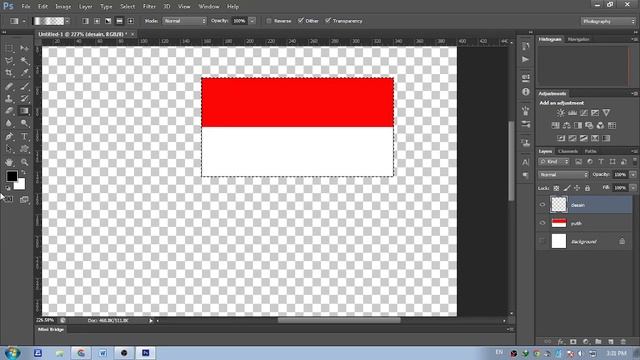640x360 pixels.
Task: Click the foreground color swatch
Action: 11,176
